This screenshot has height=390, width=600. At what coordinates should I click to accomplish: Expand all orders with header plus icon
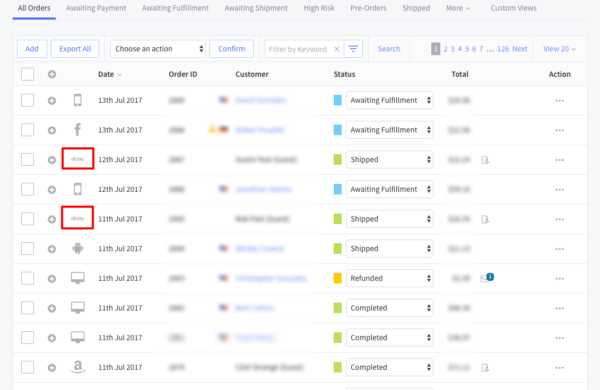52,74
